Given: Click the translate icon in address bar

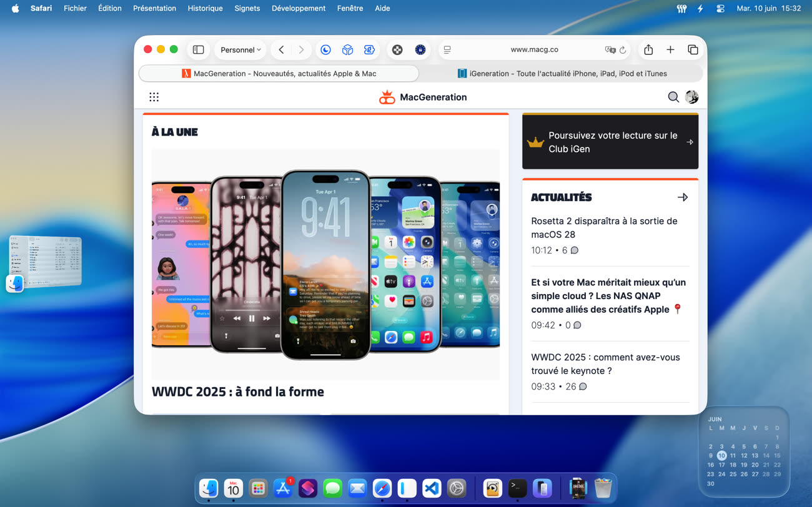Looking at the screenshot, I should pyautogui.click(x=610, y=50).
